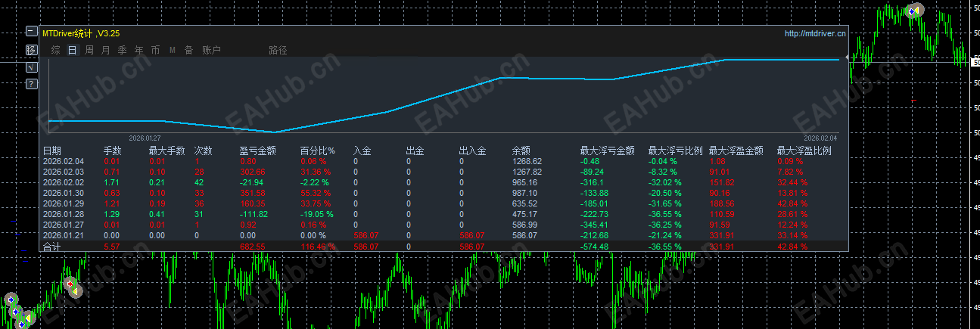
Task: Click the 次数 column header
Action: (204, 151)
